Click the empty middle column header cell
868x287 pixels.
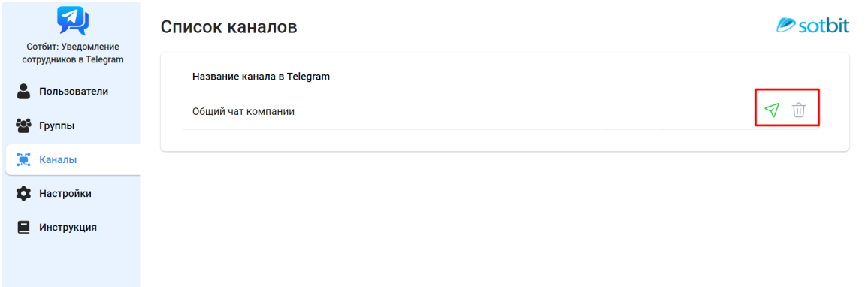pyautogui.click(x=630, y=77)
